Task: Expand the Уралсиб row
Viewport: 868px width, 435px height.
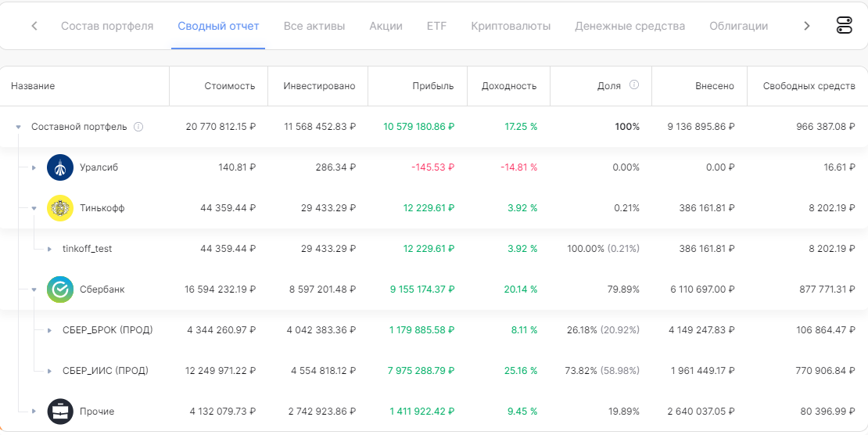Action: coord(34,167)
